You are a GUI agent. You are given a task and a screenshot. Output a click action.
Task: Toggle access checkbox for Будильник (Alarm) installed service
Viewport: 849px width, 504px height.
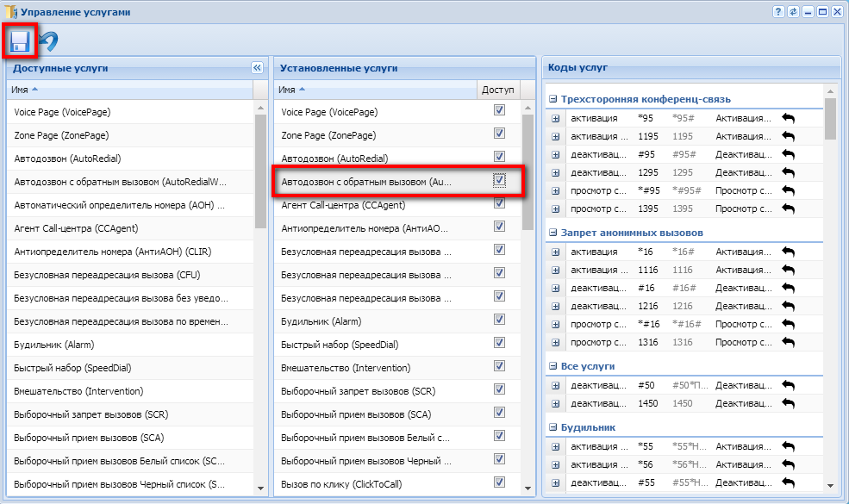point(499,320)
